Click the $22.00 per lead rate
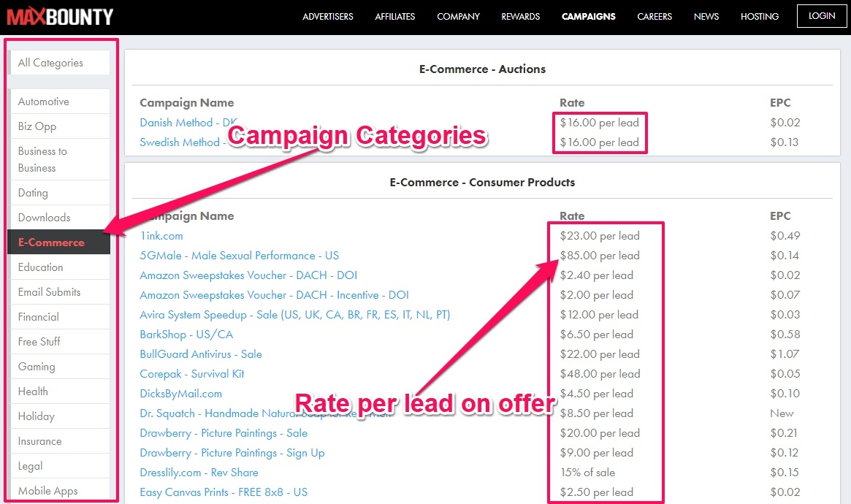The width and height of the screenshot is (851, 504). pos(600,354)
